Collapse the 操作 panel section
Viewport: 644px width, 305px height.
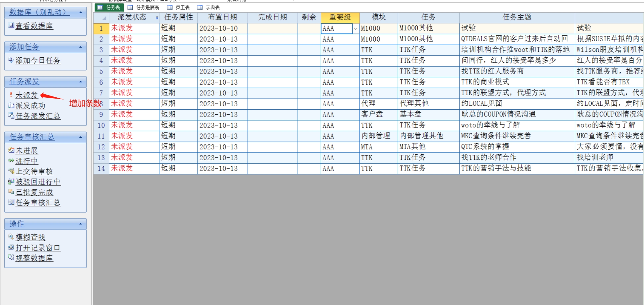click(x=81, y=224)
